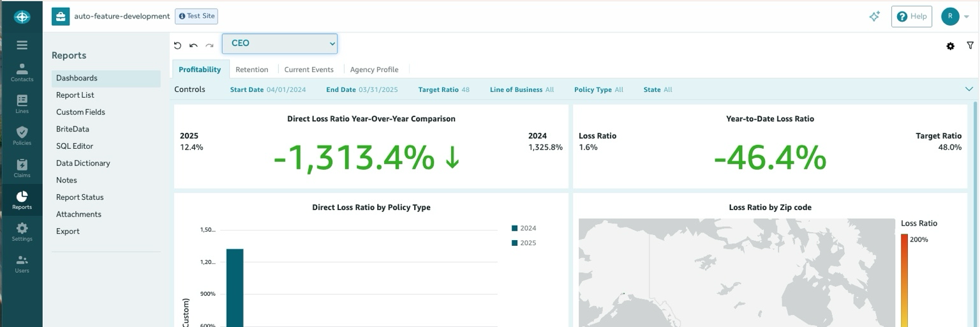Change the Target Ratio 48 control

pyautogui.click(x=444, y=90)
